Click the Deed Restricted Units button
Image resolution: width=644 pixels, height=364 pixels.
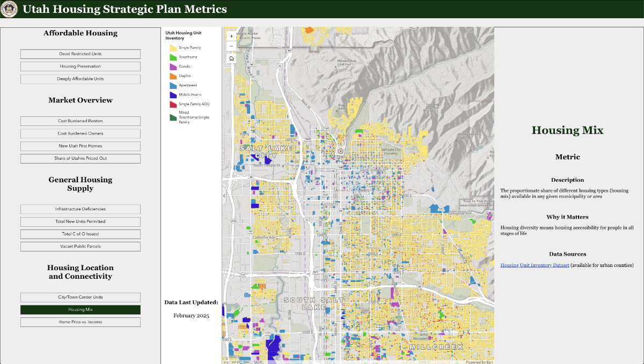[80, 54]
